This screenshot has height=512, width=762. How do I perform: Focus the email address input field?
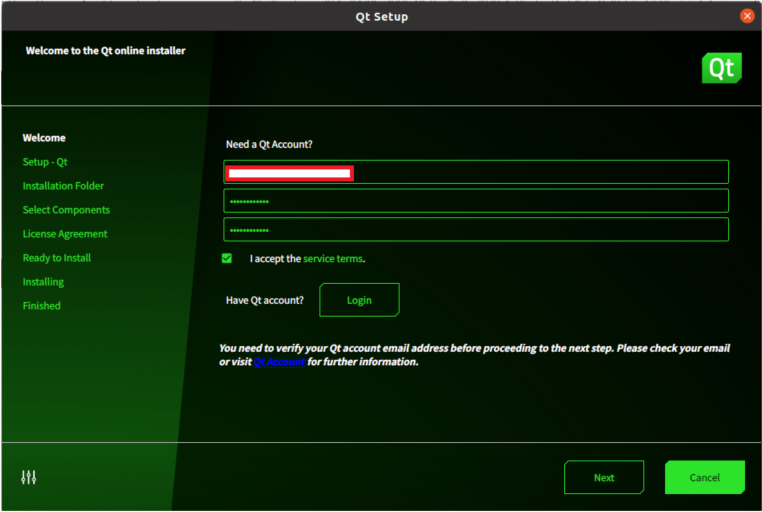[x=476, y=172]
